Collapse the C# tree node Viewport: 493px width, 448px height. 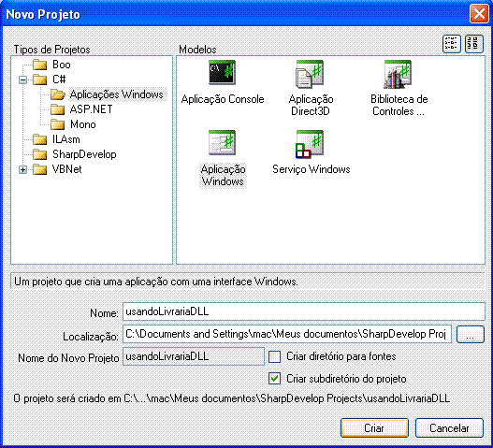[x=22, y=79]
